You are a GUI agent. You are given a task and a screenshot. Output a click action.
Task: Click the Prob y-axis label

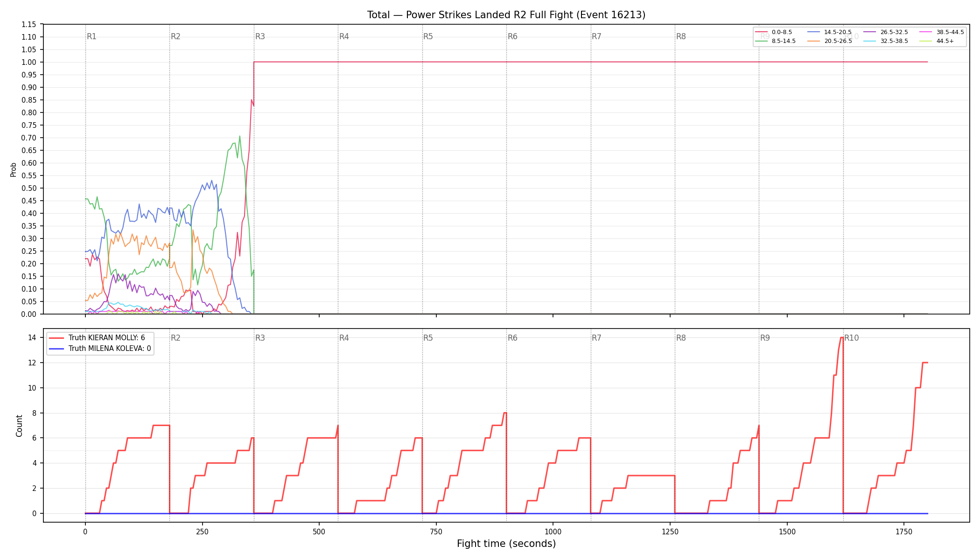pos(13,169)
